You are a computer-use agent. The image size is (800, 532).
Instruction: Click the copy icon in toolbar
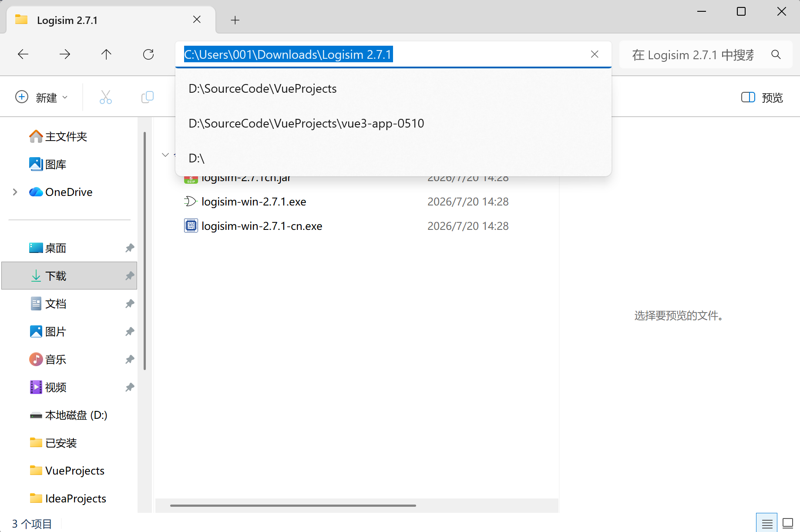[x=148, y=97]
